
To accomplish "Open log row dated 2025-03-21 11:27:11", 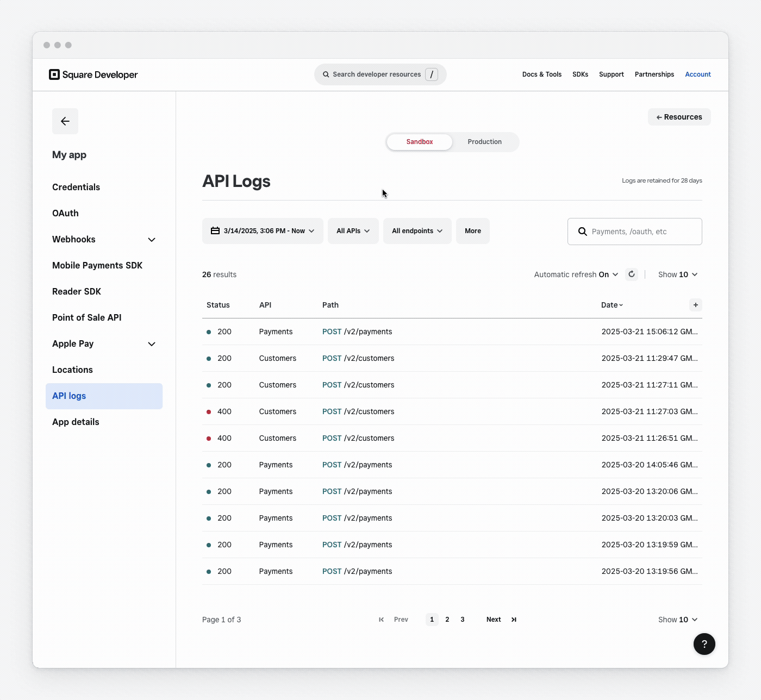I will 452,385.
